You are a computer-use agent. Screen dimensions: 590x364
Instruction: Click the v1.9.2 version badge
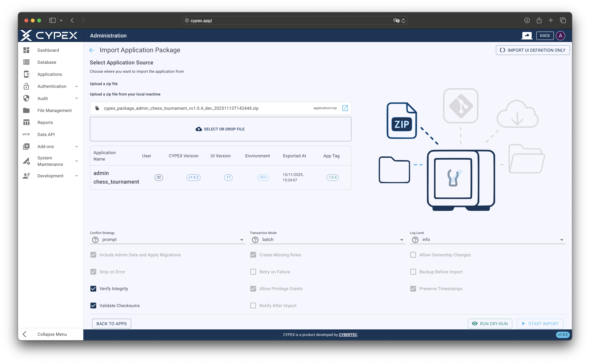pos(563,335)
